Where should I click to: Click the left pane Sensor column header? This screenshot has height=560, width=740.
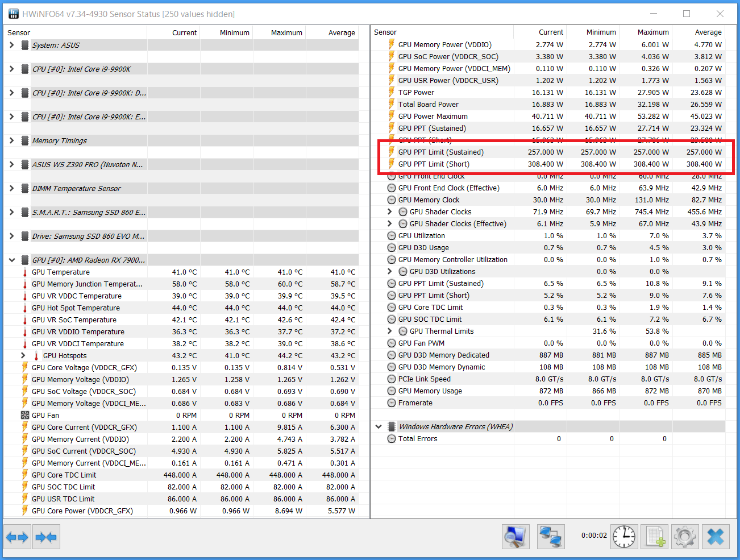tap(75, 32)
